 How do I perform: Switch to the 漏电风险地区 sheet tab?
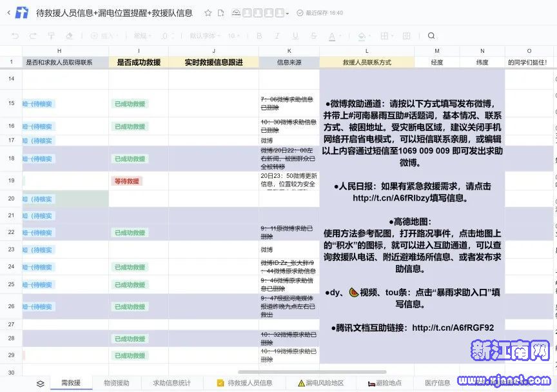(321, 383)
